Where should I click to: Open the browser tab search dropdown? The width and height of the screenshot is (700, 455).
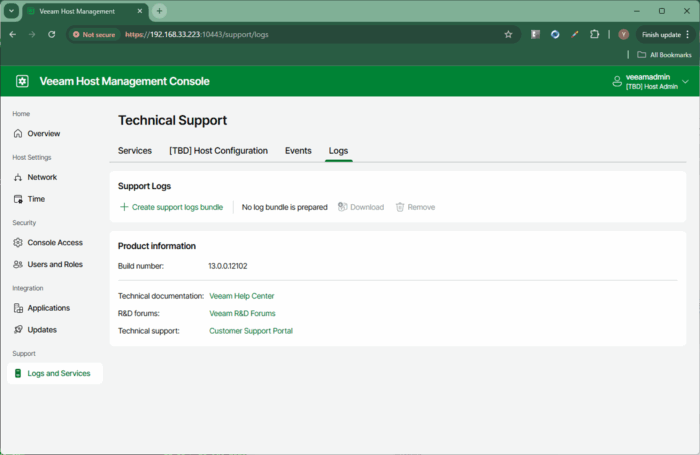12,11
